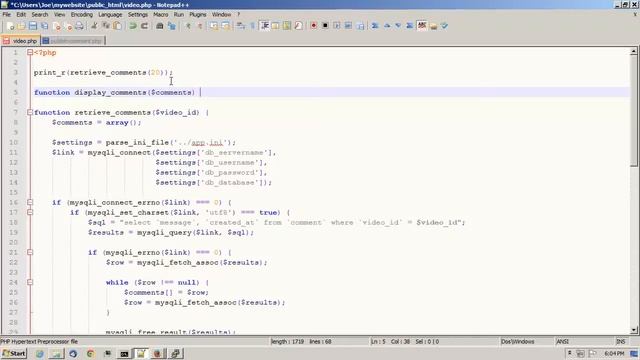Image resolution: width=640 pixels, height=360 pixels.
Task: Open Find with the binoculars icon
Action: 160,26
